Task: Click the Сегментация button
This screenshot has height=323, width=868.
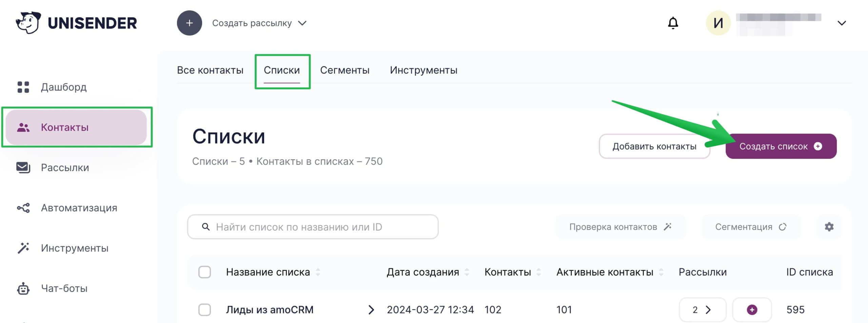Action: [751, 227]
